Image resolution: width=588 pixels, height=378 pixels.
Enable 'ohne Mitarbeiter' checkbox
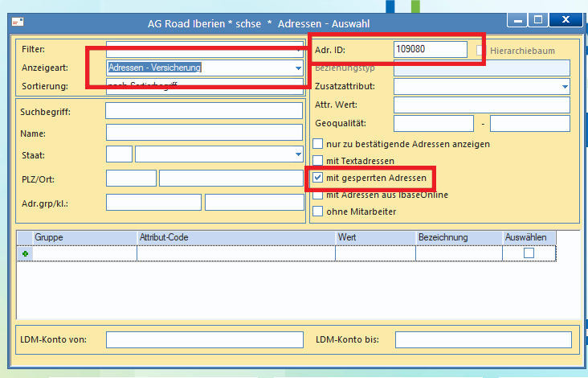317,212
